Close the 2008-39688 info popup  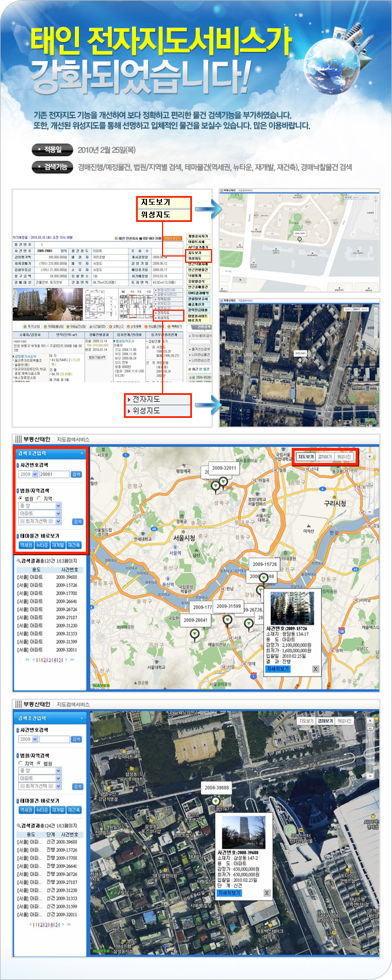point(266,893)
